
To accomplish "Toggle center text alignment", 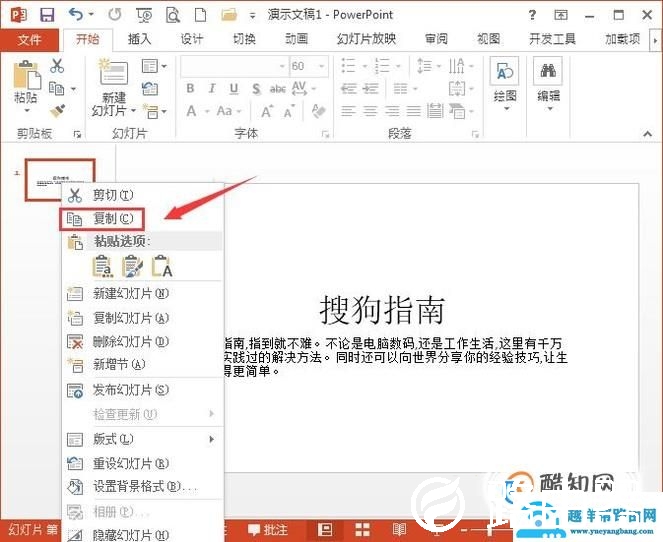I will pyautogui.click(x=370, y=111).
